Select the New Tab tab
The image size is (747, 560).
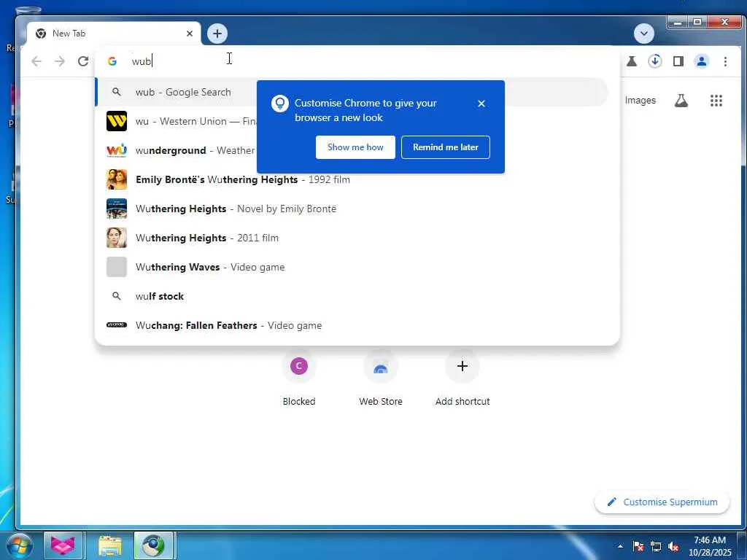tap(113, 34)
